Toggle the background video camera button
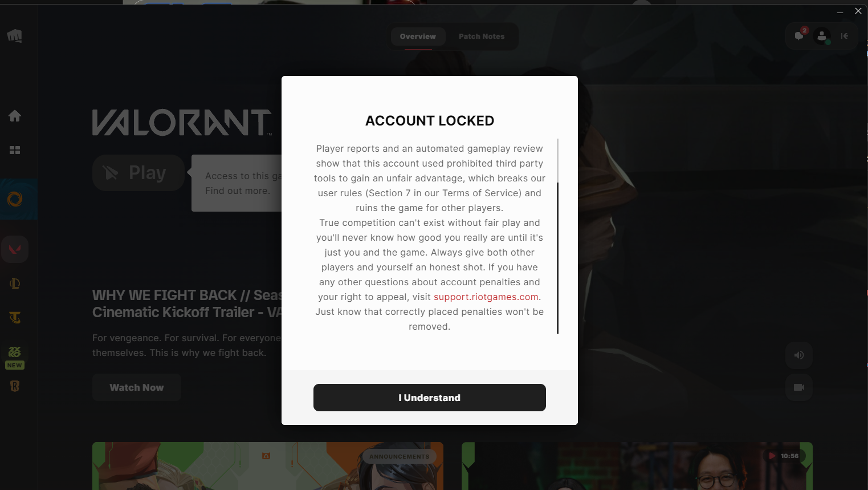Image resolution: width=868 pixels, height=490 pixels. pos(799,387)
